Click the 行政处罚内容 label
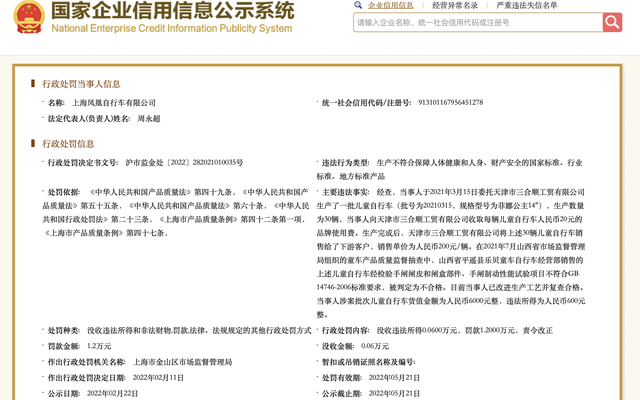The width and height of the screenshot is (640, 400). tap(345, 331)
